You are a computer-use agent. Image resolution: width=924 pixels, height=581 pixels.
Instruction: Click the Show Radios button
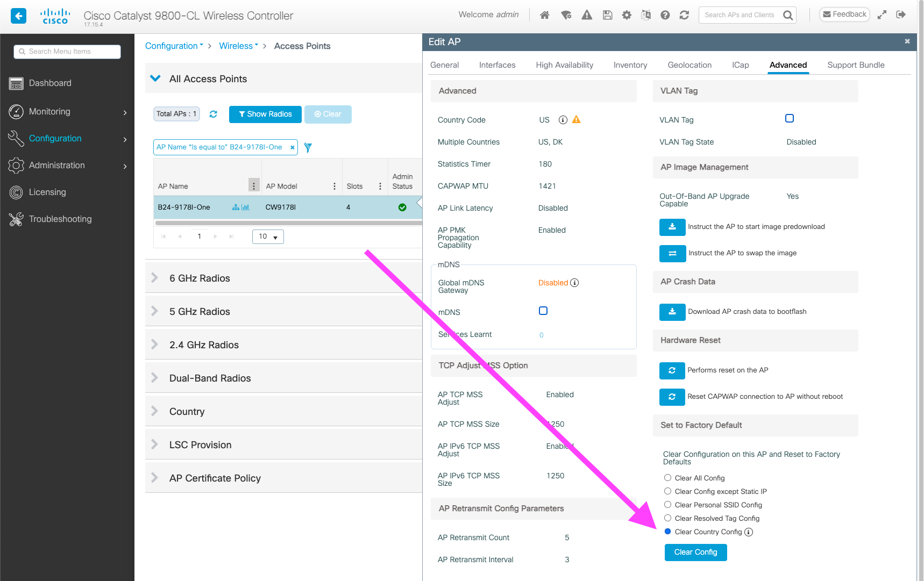coord(265,114)
